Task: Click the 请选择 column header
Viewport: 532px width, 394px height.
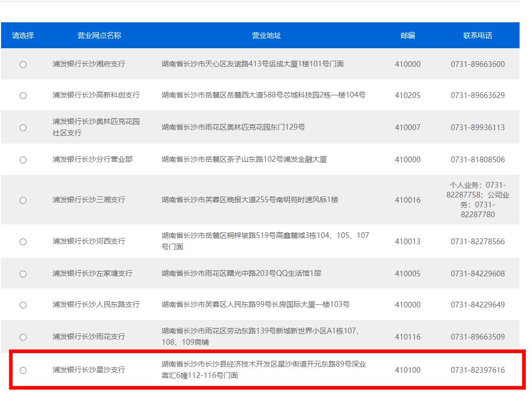Action: pyautogui.click(x=23, y=36)
